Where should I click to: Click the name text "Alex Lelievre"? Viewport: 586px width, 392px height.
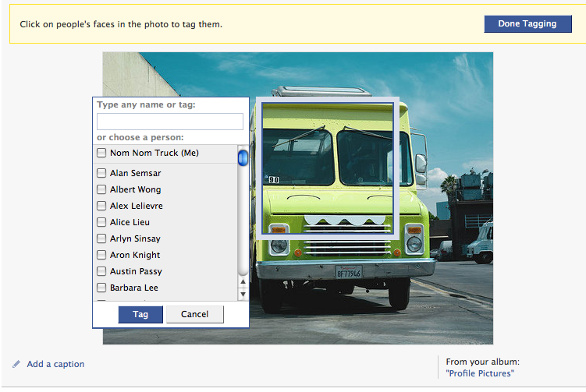tap(137, 206)
